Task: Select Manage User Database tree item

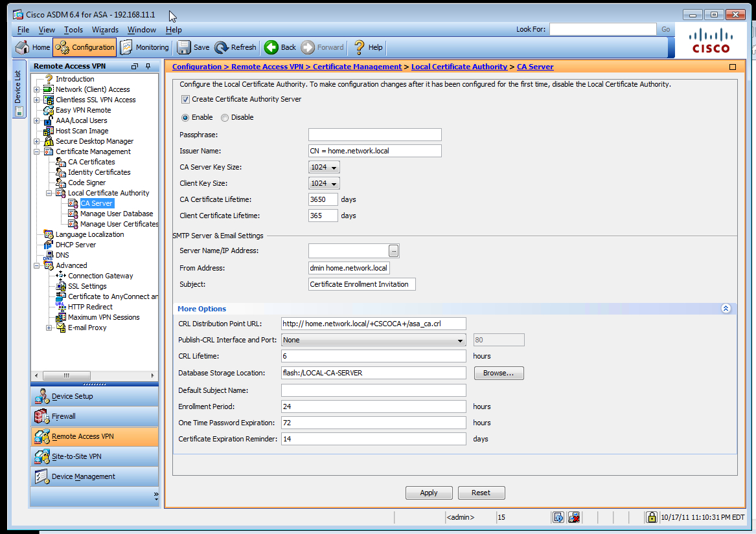Action: [x=116, y=214]
